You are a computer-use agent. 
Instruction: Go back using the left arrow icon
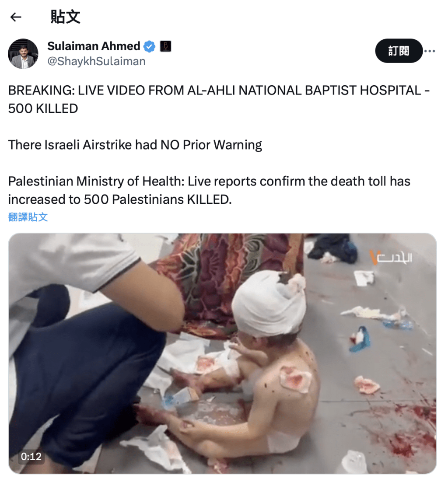coord(16,17)
